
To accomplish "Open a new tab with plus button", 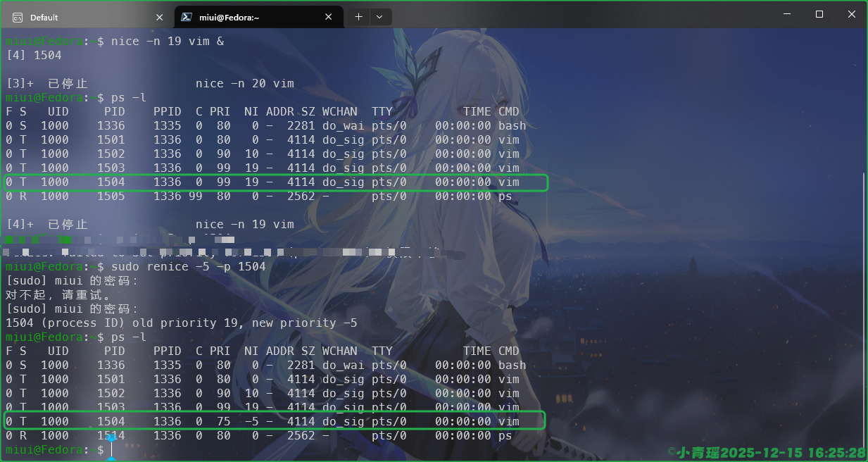I will [x=358, y=16].
